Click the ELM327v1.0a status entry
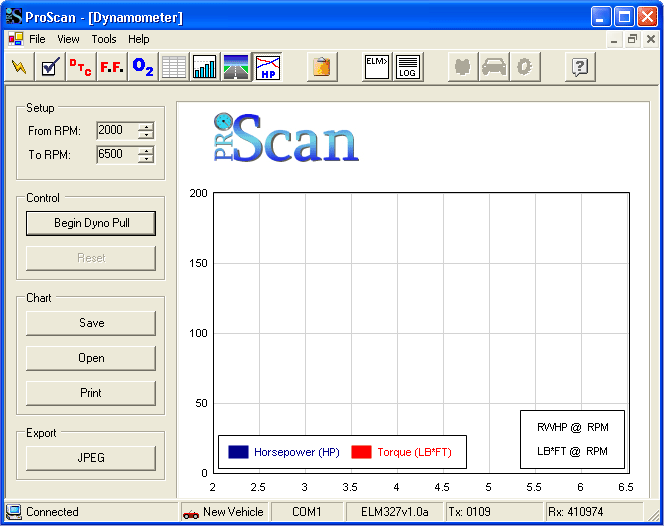This screenshot has height=526, width=664. point(394,512)
